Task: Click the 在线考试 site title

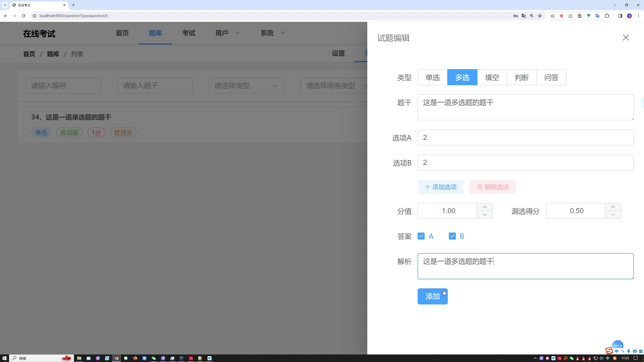Action: 39,34
